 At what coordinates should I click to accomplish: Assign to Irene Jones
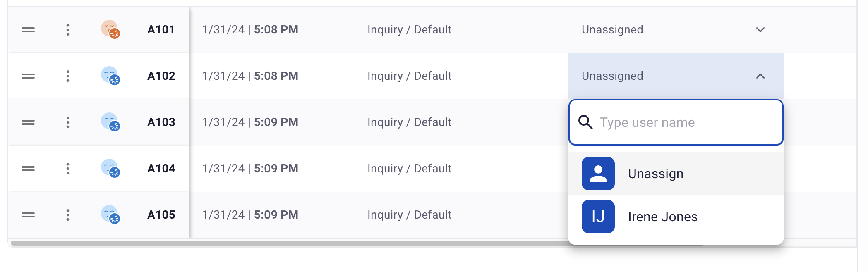(676, 217)
